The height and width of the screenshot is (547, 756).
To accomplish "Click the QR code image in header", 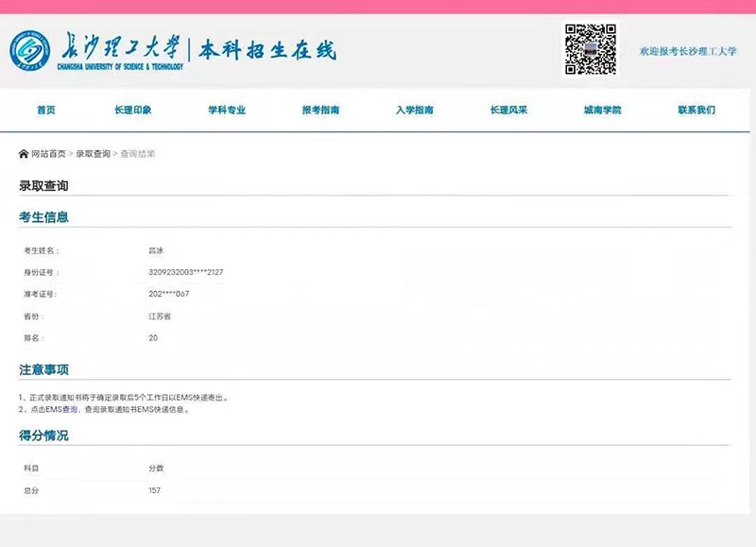I will pyautogui.click(x=591, y=49).
